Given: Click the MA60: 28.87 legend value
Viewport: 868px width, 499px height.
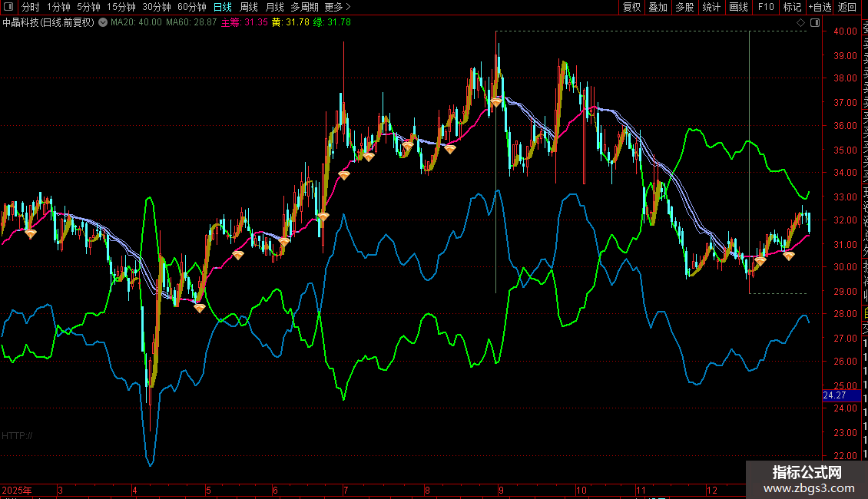Looking at the screenshot, I should click(x=191, y=23).
